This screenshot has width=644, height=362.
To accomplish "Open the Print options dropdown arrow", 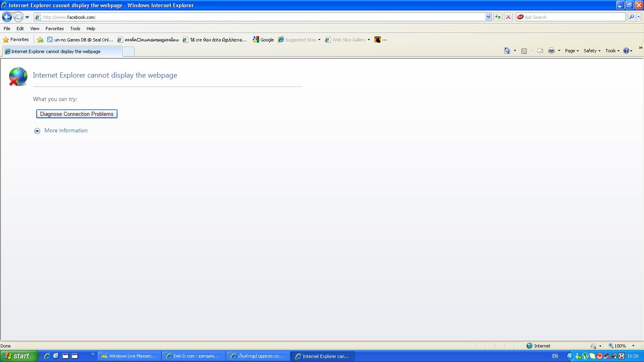I will pyautogui.click(x=559, y=51).
